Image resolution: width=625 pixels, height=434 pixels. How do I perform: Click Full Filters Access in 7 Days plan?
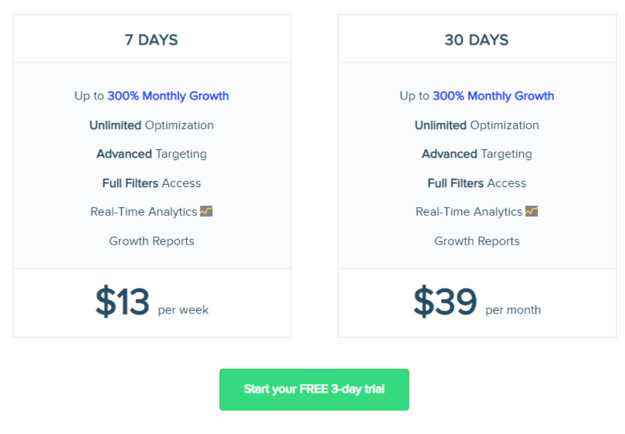point(151,183)
